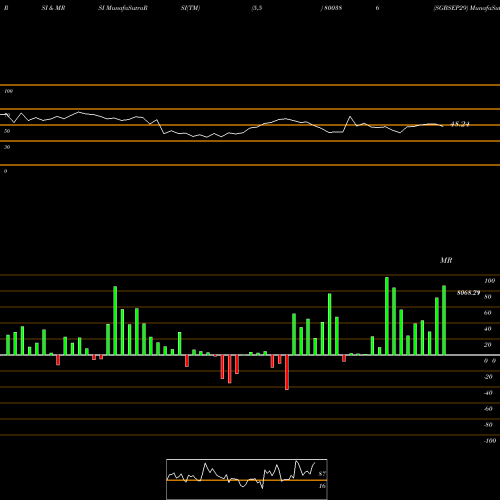Select the value 87 beside mini chart
Viewport: 500px width, 500px height.
point(322,474)
